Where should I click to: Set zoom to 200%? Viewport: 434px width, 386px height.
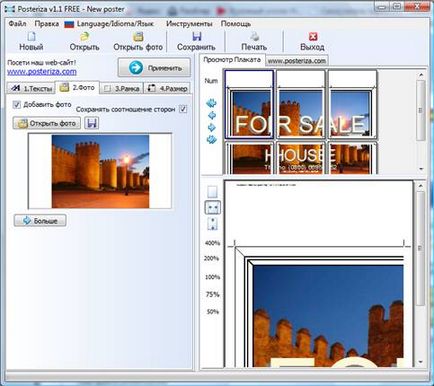tap(211, 258)
